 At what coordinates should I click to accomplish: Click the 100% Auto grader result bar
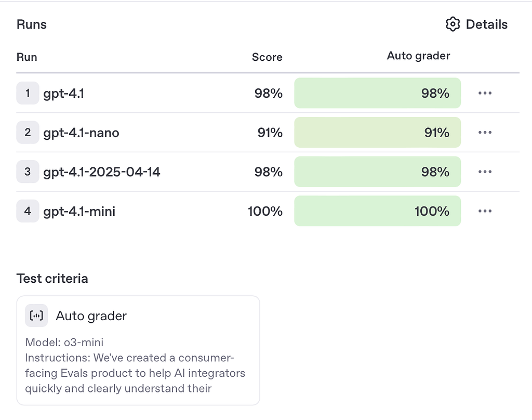(377, 211)
